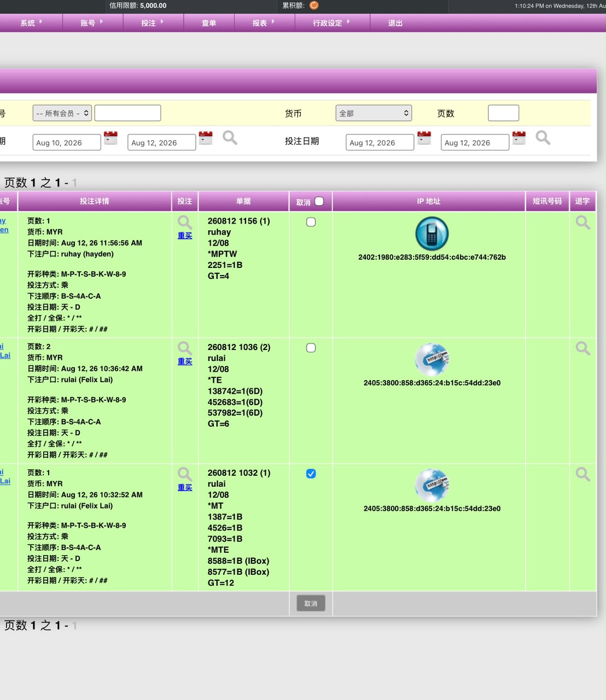Click 退字 magnifier in the 260812 1036 row
The image size is (606, 700).
point(583,348)
